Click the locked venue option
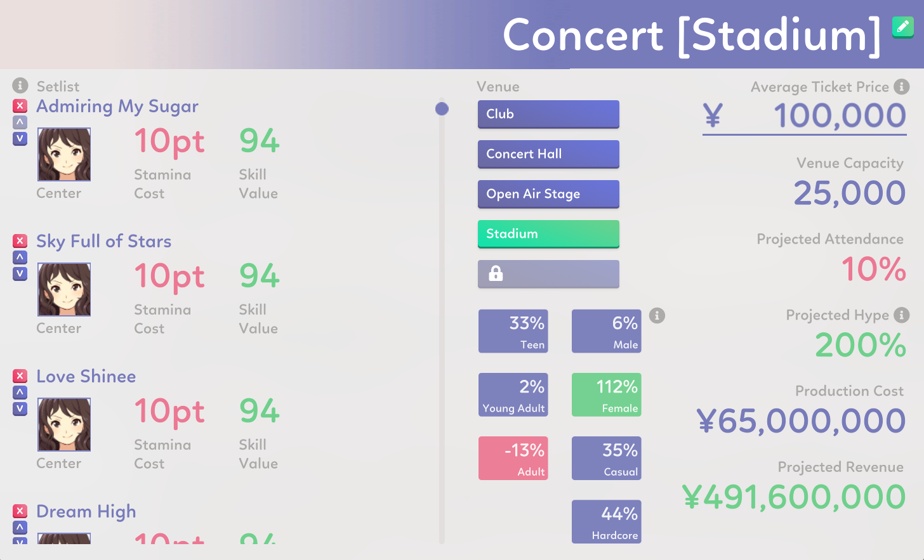This screenshot has height=560, width=924. coord(548,274)
